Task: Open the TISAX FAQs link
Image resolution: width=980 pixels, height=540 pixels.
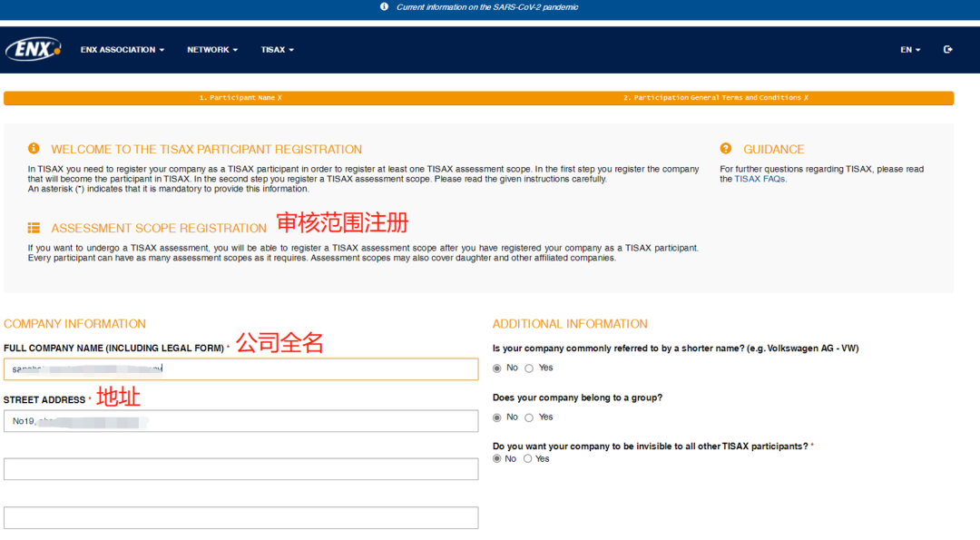Action: (x=759, y=179)
